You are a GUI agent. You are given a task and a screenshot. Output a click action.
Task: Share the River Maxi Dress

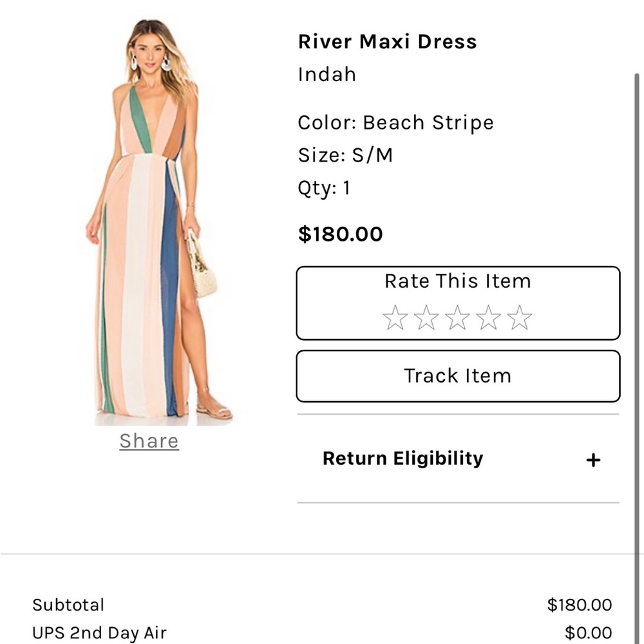pos(149,440)
